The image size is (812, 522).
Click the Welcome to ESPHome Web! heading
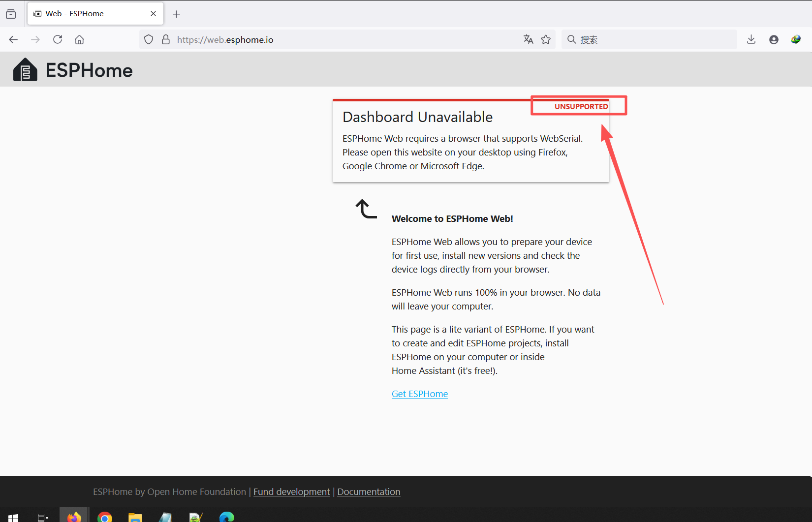coord(452,219)
